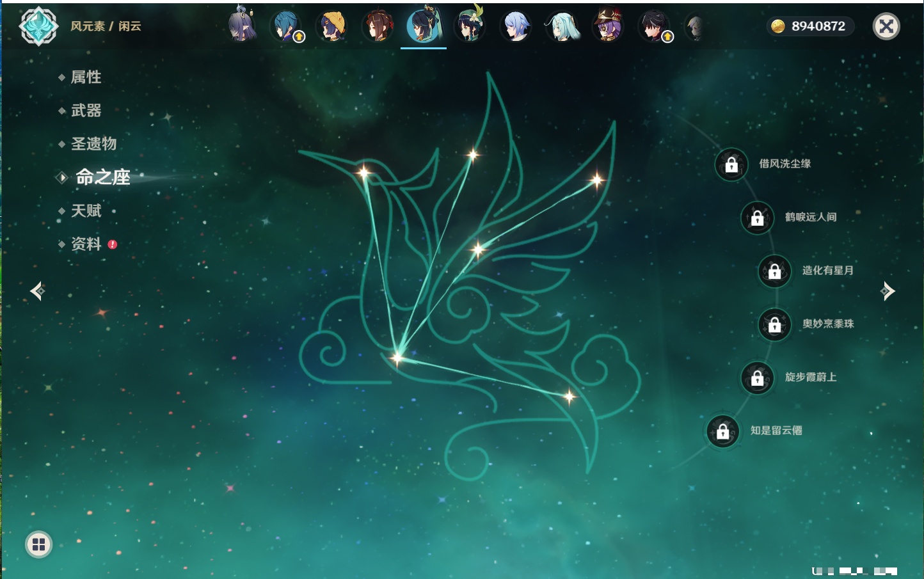This screenshot has height=579, width=924.
Task: Select the green-hat character with white flower
Action: (470, 26)
